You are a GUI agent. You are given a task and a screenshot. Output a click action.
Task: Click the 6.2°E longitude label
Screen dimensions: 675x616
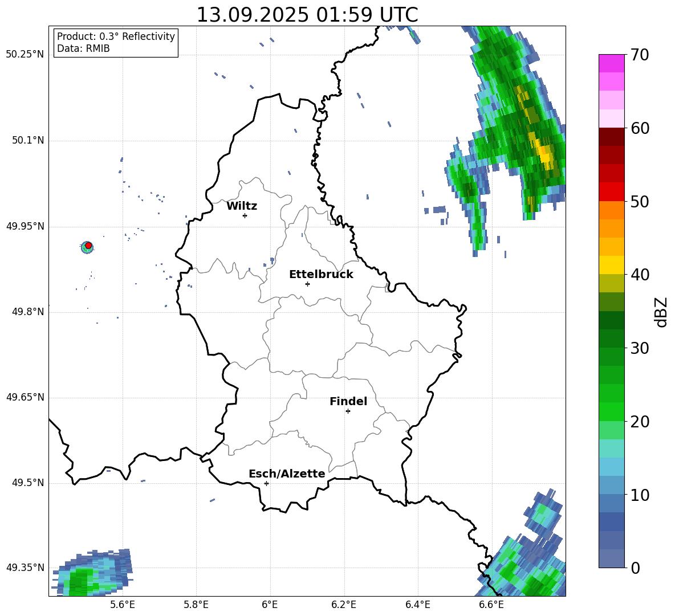pos(344,605)
